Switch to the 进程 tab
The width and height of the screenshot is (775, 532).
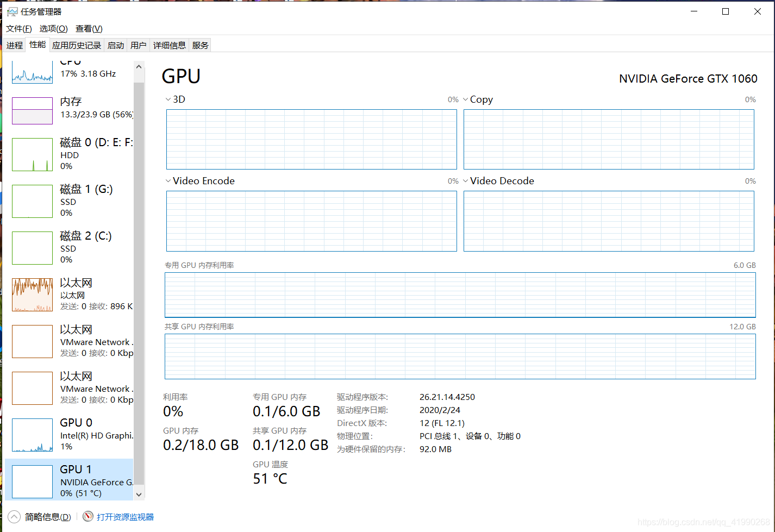[x=15, y=46]
